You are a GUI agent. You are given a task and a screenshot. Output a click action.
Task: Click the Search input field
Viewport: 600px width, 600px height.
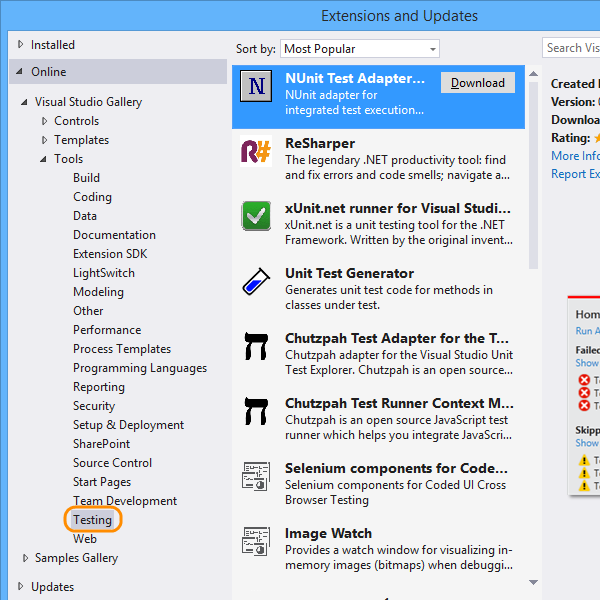point(572,48)
